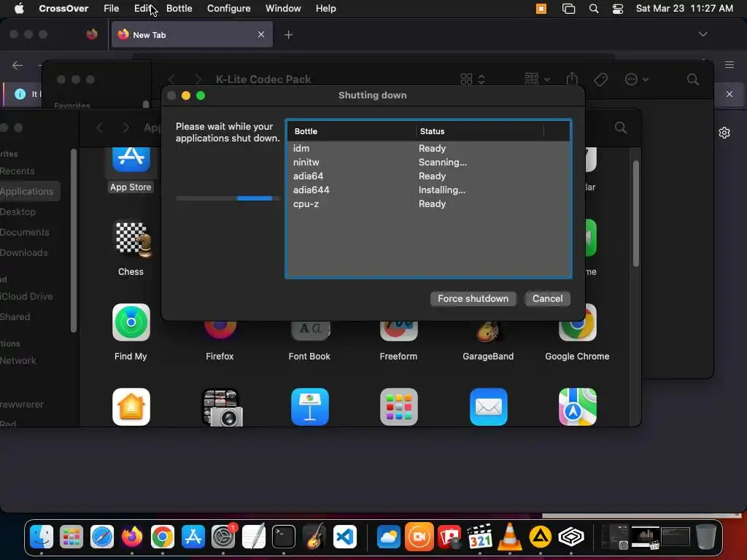The width and height of the screenshot is (747, 560).
Task: Open Image Capture in Applications window
Action: click(x=222, y=408)
